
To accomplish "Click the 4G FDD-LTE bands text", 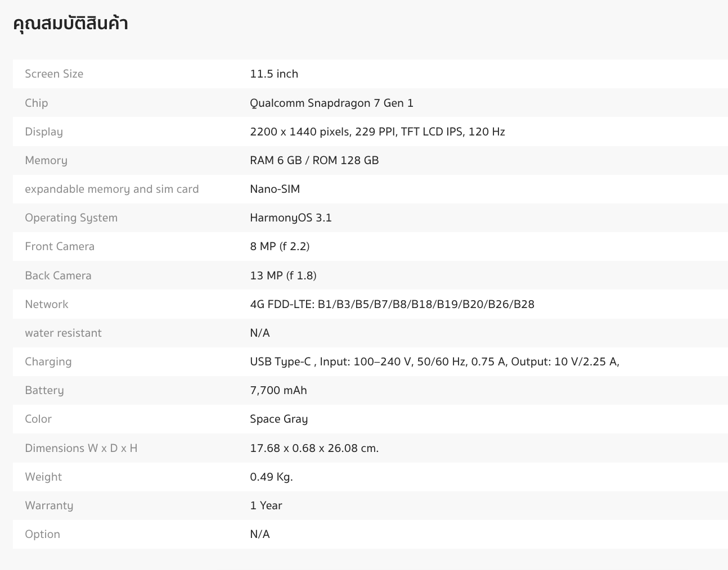I will (x=392, y=304).
